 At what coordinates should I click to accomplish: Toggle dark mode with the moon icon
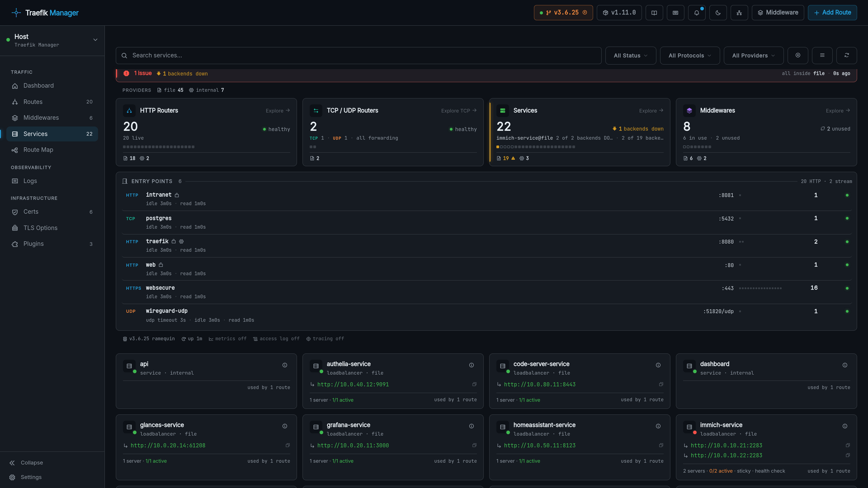(718, 13)
